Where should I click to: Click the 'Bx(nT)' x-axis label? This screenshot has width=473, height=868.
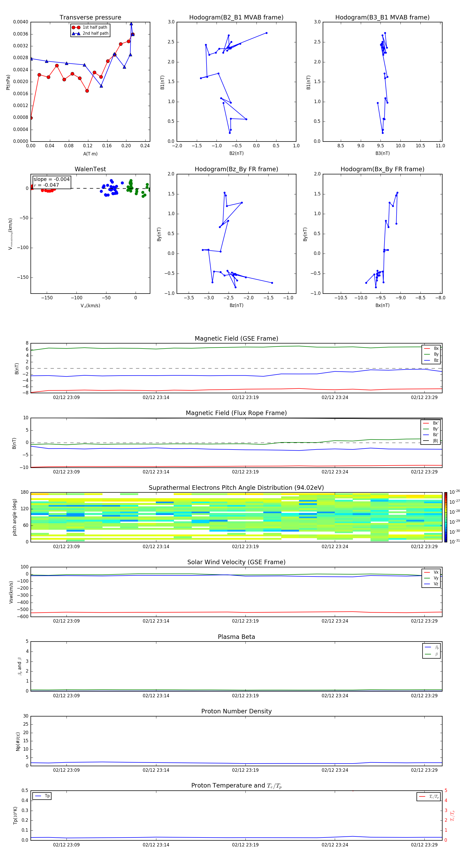coord(382,305)
